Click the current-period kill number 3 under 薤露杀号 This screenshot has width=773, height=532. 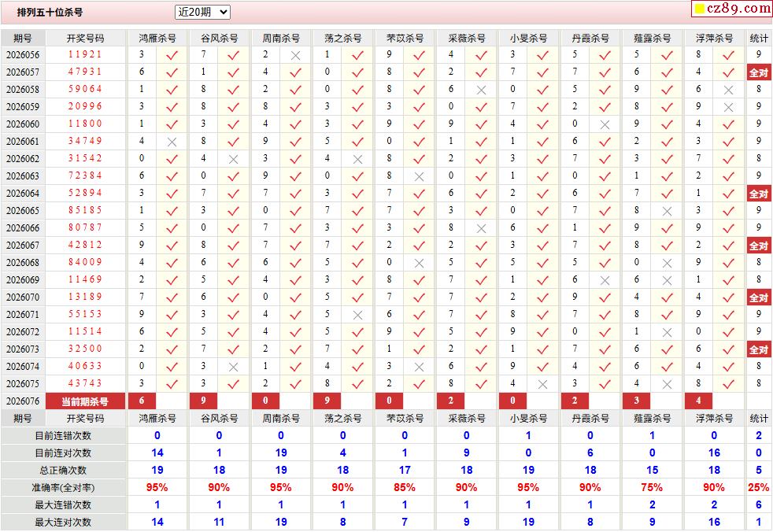(637, 401)
